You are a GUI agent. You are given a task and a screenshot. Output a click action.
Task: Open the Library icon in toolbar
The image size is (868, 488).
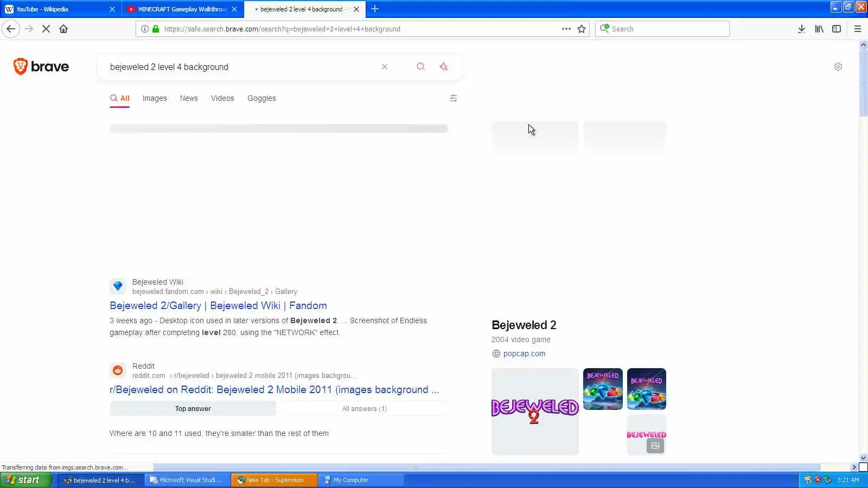tap(819, 29)
